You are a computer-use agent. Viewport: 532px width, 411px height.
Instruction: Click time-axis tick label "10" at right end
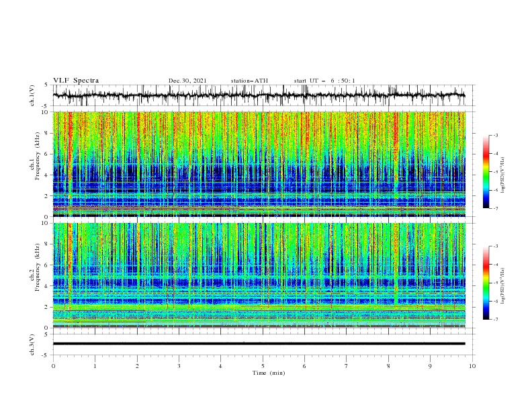point(472,366)
